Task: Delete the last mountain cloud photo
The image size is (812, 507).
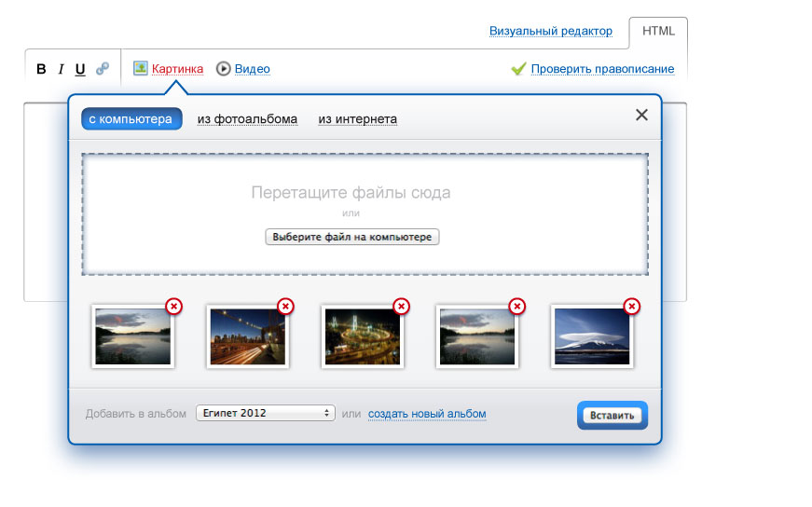Action: [632, 306]
